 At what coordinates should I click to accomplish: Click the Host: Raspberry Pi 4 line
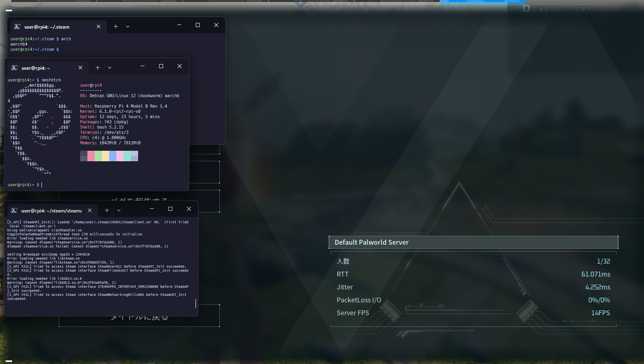(124, 106)
